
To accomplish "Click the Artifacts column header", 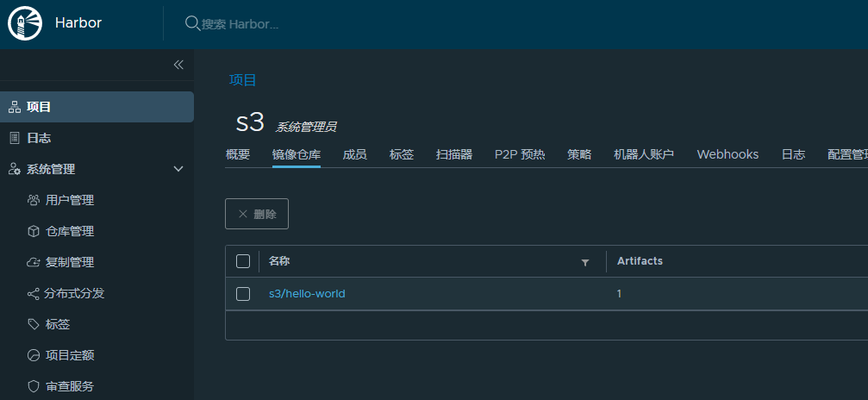I will [x=640, y=261].
